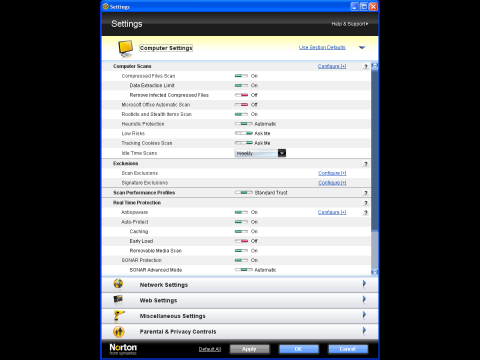Image resolution: width=480 pixels, height=360 pixels.
Task: Toggle Compressed Files Scan switch
Action: (x=241, y=76)
